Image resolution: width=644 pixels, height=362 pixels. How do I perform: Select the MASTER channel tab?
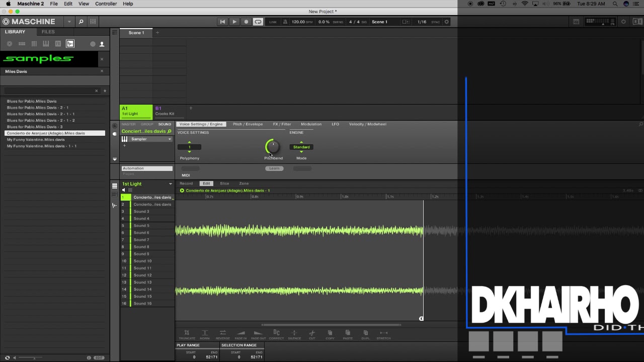(x=128, y=124)
